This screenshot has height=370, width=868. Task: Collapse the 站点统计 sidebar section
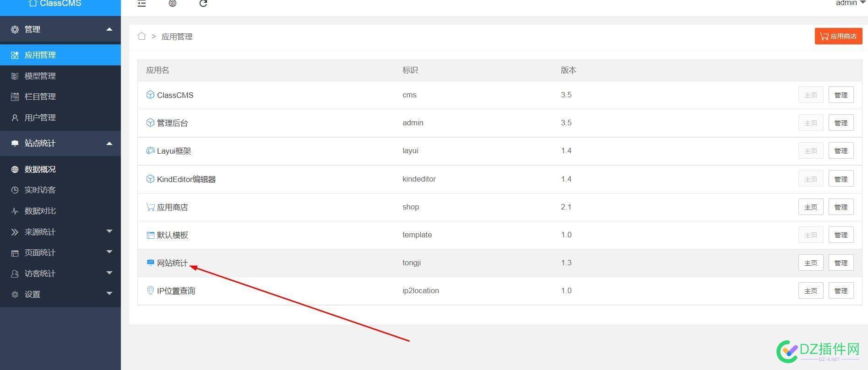[x=109, y=143]
